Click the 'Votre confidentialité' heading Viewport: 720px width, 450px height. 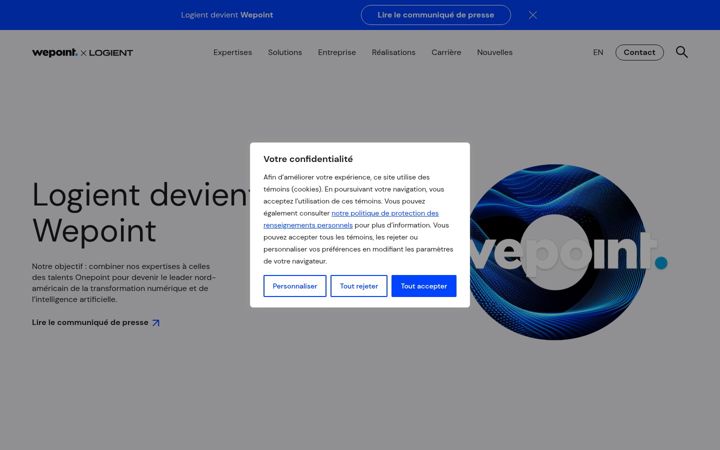coord(308,159)
